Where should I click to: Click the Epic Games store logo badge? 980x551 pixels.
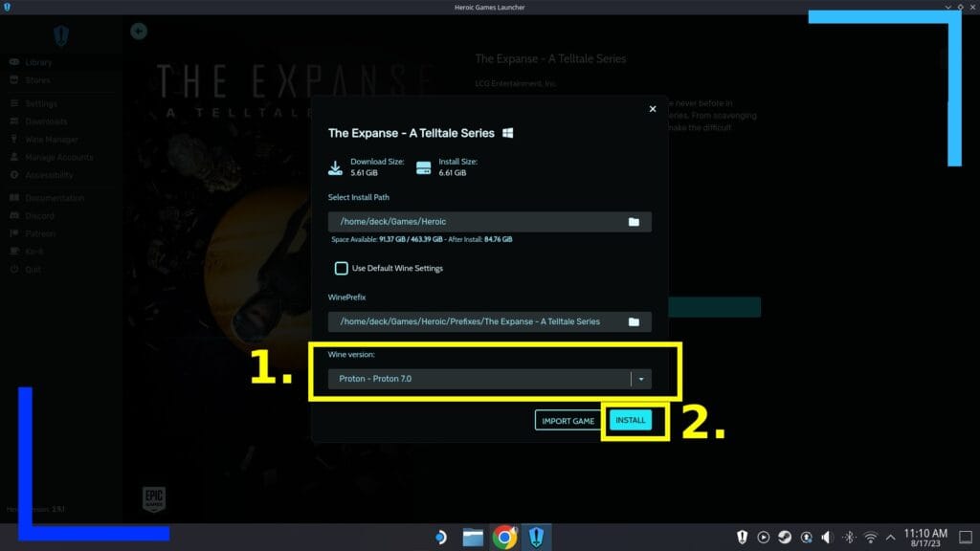click(154, 499)
